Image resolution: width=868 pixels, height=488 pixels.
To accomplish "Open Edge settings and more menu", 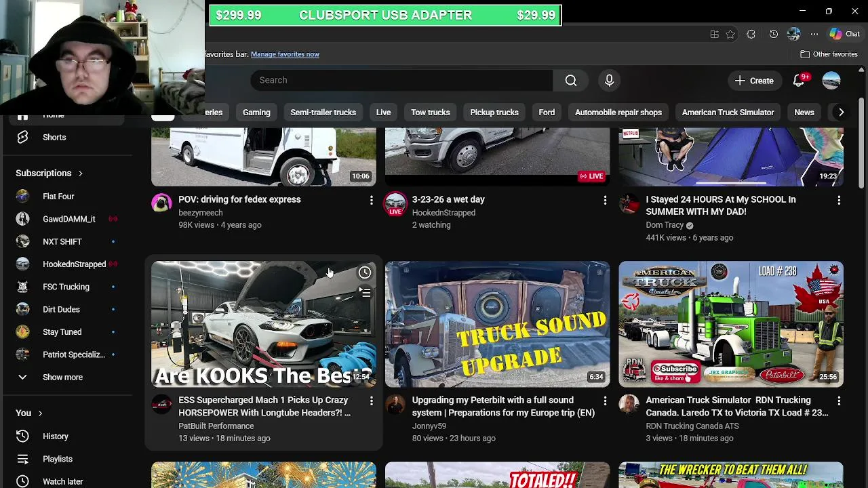I will click(x=814, y=34).
